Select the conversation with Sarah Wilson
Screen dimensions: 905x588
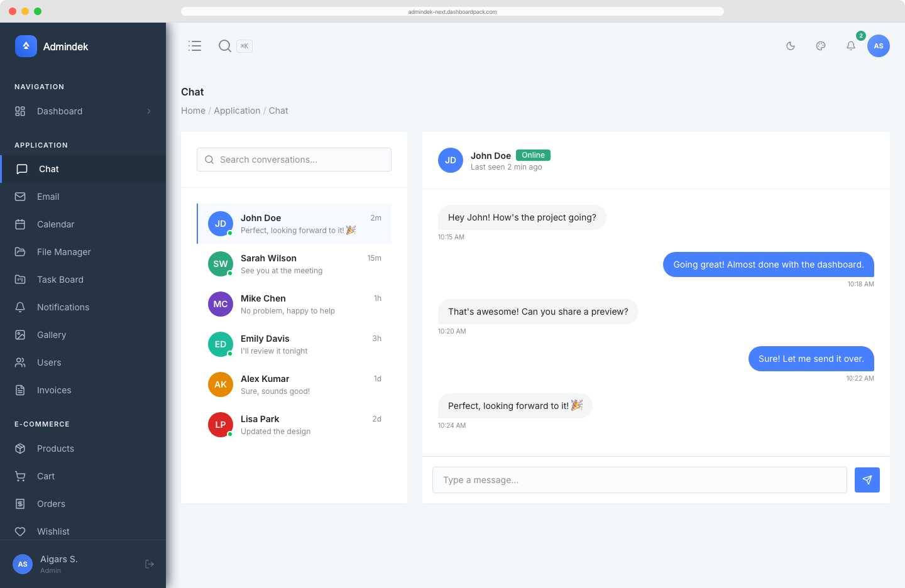coord(294,264)
